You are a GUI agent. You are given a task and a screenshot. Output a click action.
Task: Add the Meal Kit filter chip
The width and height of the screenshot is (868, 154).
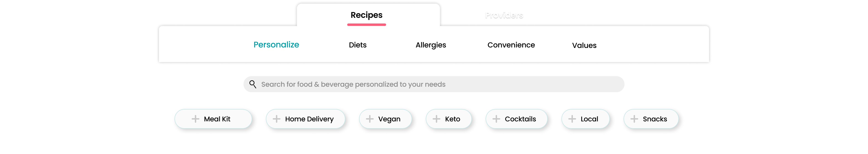click(x=217, y=119)
